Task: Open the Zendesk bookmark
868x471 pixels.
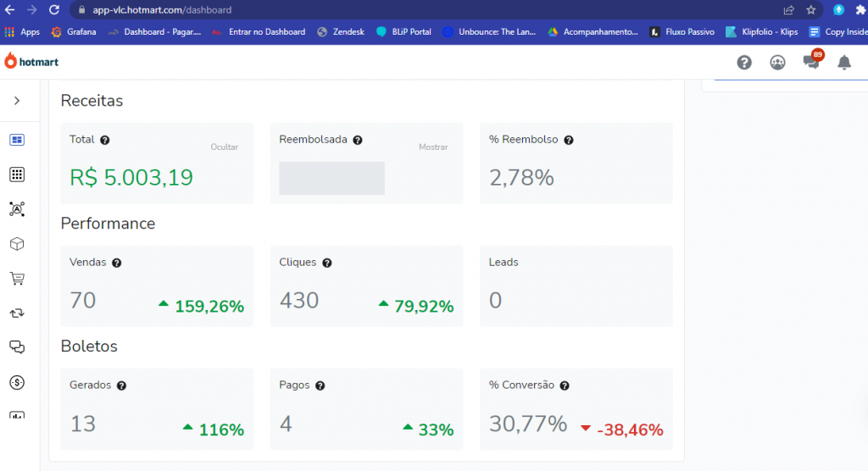Action: click(341, 32)
